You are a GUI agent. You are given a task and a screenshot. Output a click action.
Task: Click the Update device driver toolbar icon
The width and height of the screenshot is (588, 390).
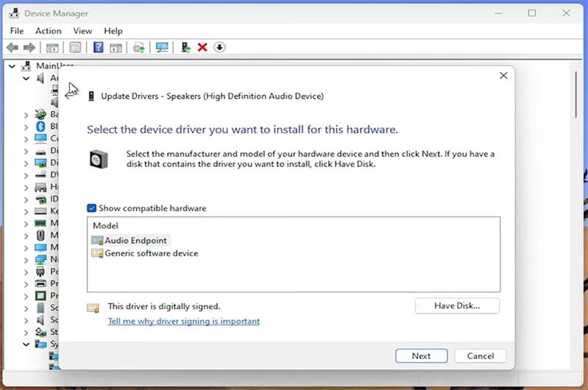point(185,48)
